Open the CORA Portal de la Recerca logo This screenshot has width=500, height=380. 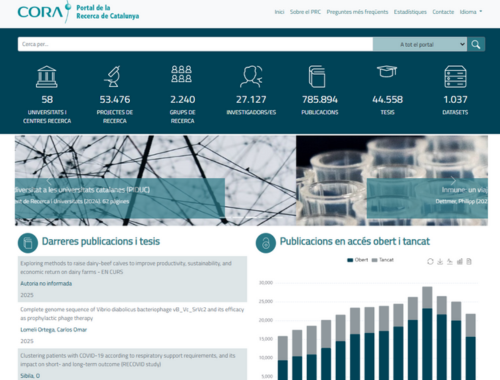click(x=78, y=12)
